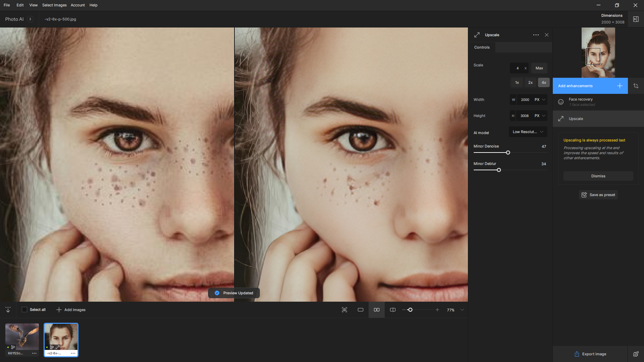Close the Upscale controls panel
644x362 pixels.
click(x=547, y=35)
